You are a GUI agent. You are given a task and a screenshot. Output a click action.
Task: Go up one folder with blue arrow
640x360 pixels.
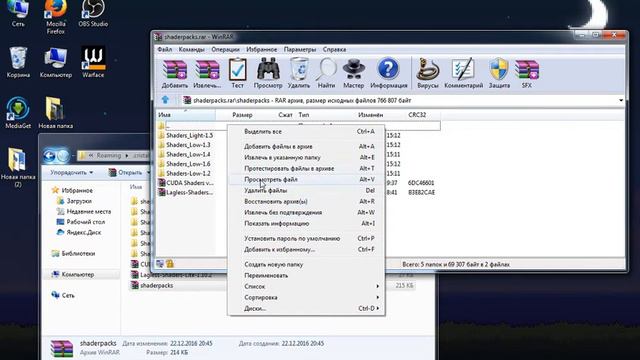(x=165, y=100)
